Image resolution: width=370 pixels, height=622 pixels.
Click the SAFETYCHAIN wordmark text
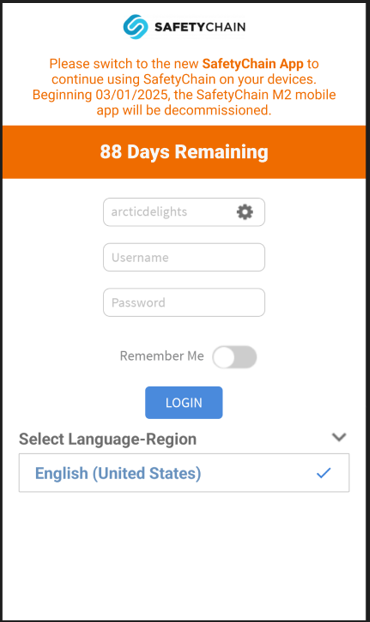click(x=200, y=27)
